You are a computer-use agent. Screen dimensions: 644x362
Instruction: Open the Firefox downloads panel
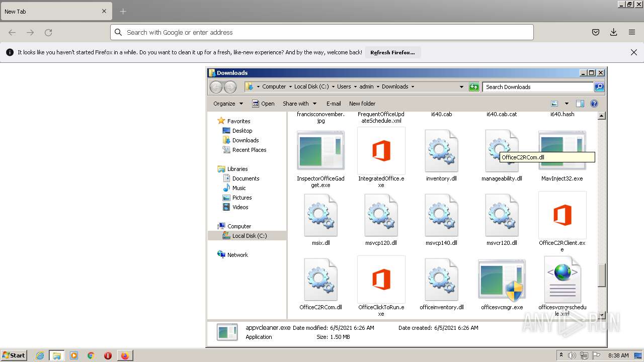[x=614, y=32]
